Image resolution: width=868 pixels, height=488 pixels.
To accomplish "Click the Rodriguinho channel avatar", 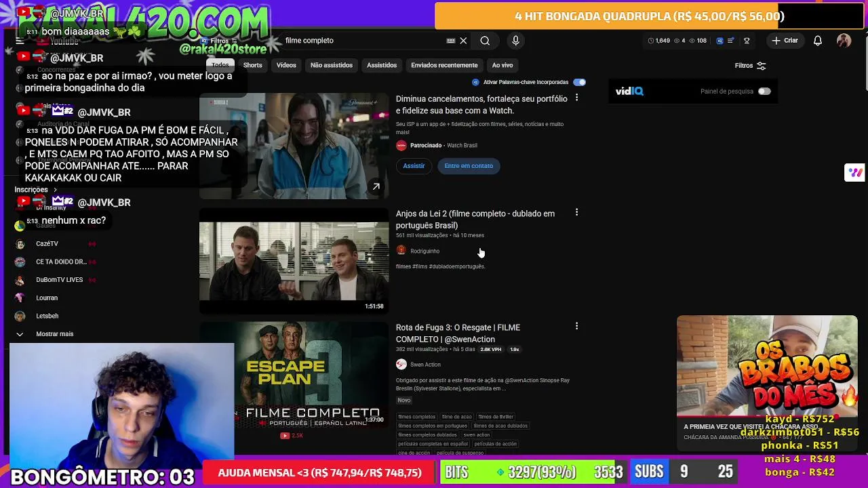I will pos(401,251).
